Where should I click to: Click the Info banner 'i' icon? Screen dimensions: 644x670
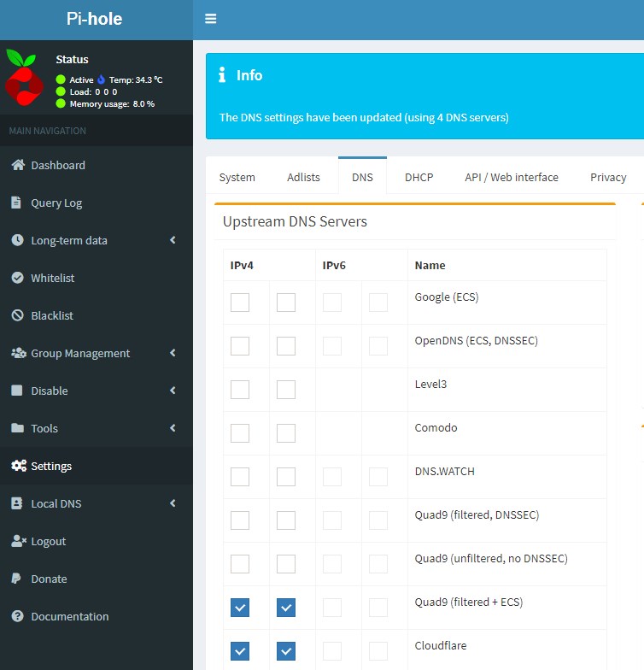pyautogui.click(x=222, y=74)
